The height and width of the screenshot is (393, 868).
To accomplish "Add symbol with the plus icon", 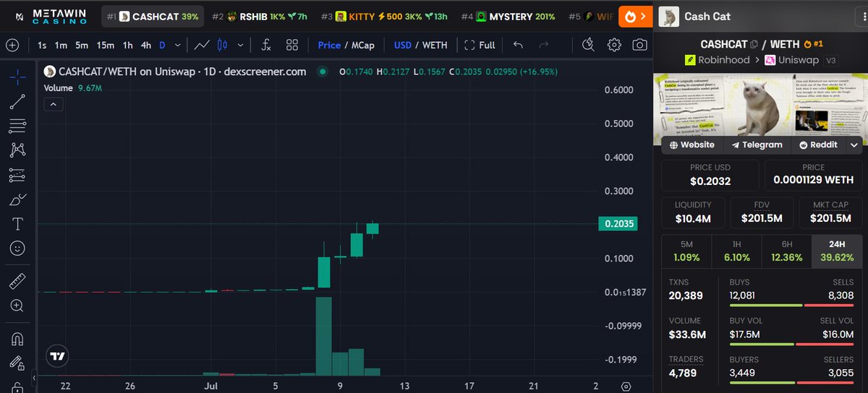I will coord(12,45).
